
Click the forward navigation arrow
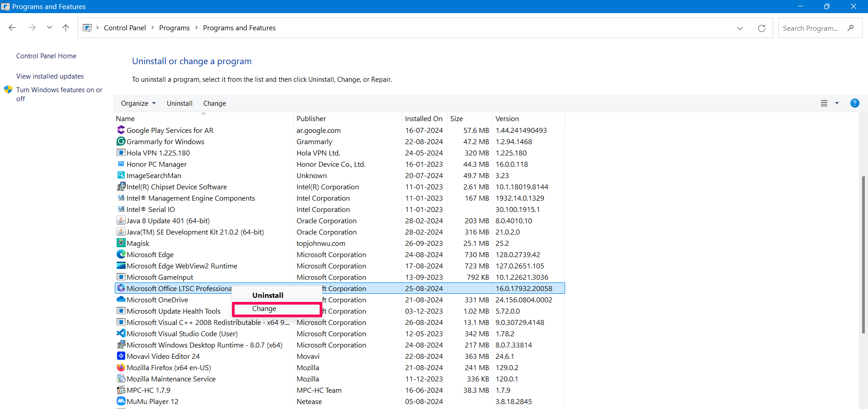click(x=32, y=28)
